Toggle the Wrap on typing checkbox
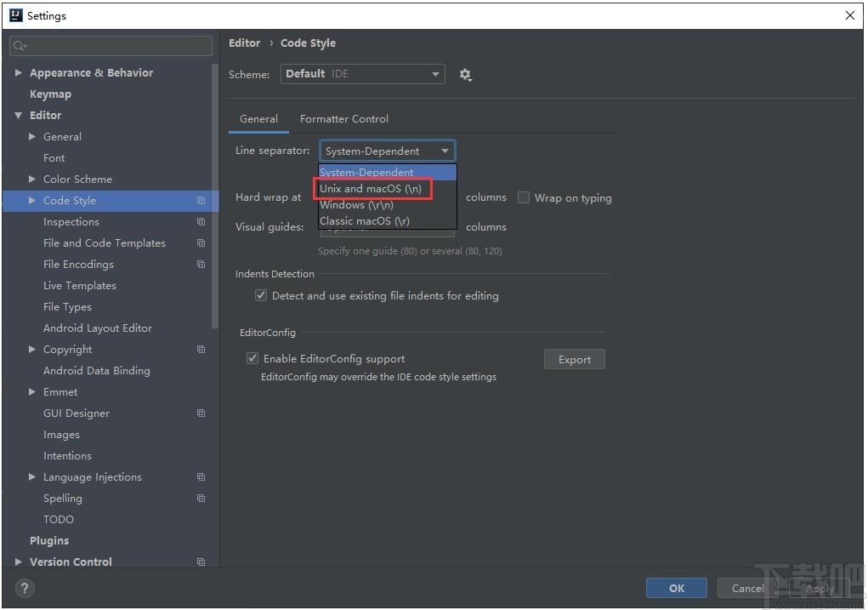Viewport: 868px width, 610px height. tap(524, 197)
